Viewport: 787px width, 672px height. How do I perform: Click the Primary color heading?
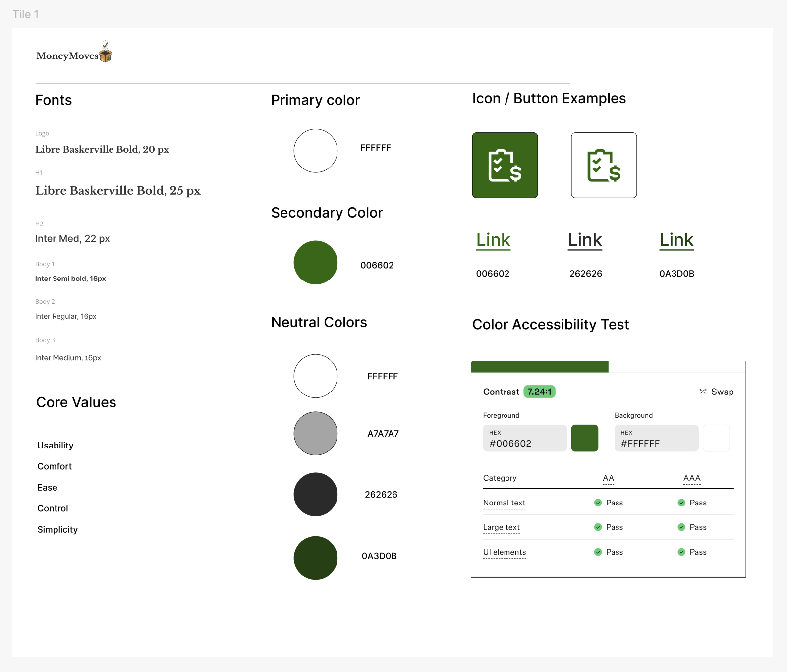316,100
